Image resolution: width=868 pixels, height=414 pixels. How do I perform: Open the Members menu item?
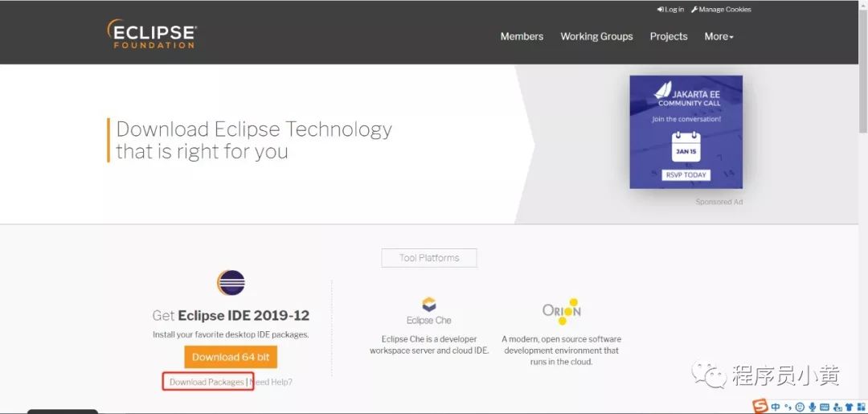coord(522,36)
